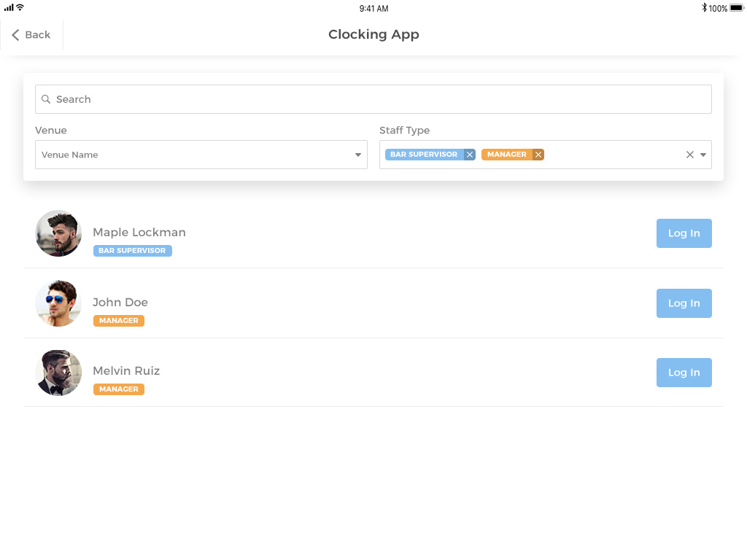Image resolution: width=747 pixels, height=560 pixels.
Task: Log in as Melvin Ruiz
Action: click(x=684, y=373)
